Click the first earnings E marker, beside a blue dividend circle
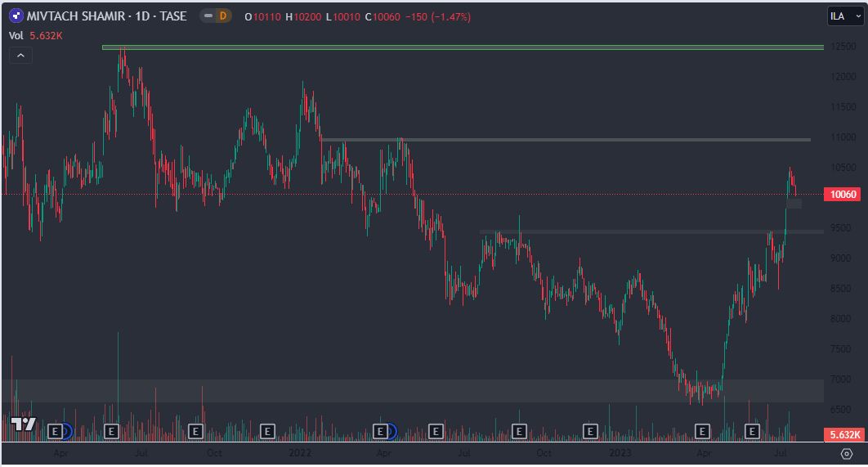868x467 pixels. pos(54,431)
